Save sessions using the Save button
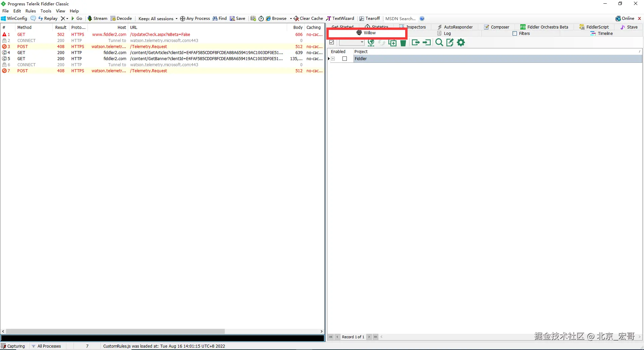The height and width of the screenshot is (350, 644). click(237, 18)
